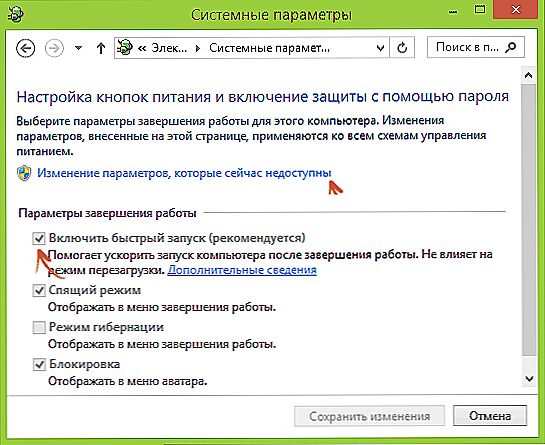Click the scrollbar down arrow
Viewport: 545px width, 445px height.
pos(529,379)
